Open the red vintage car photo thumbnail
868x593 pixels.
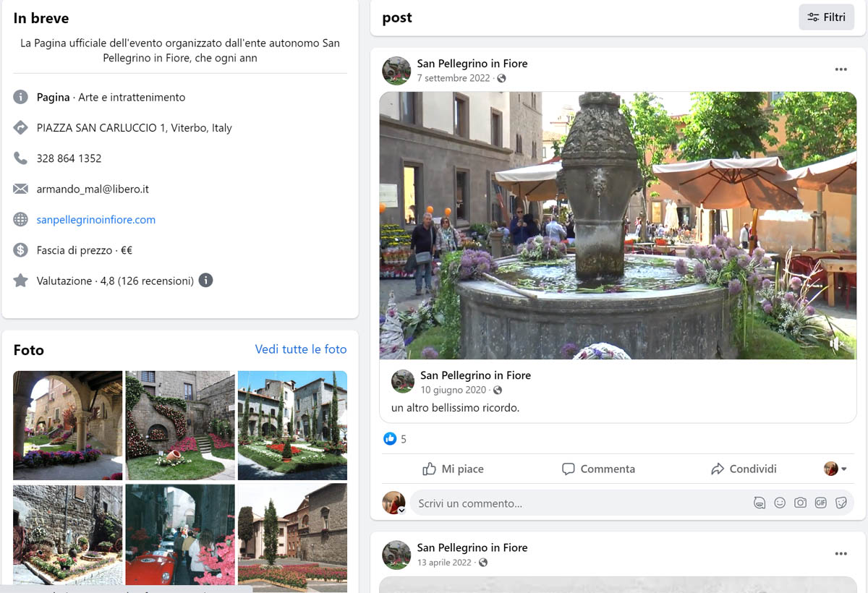pyautogui.click(x=180, y=534)
